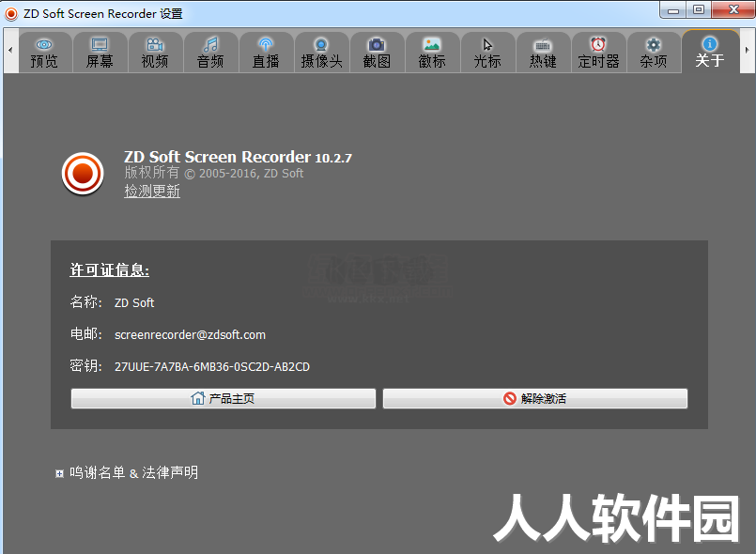The width and height of the screenshot is (756, 554).
Task: Go to the 视频 (Video) settings tab
Action: click(x=155, y=53)
